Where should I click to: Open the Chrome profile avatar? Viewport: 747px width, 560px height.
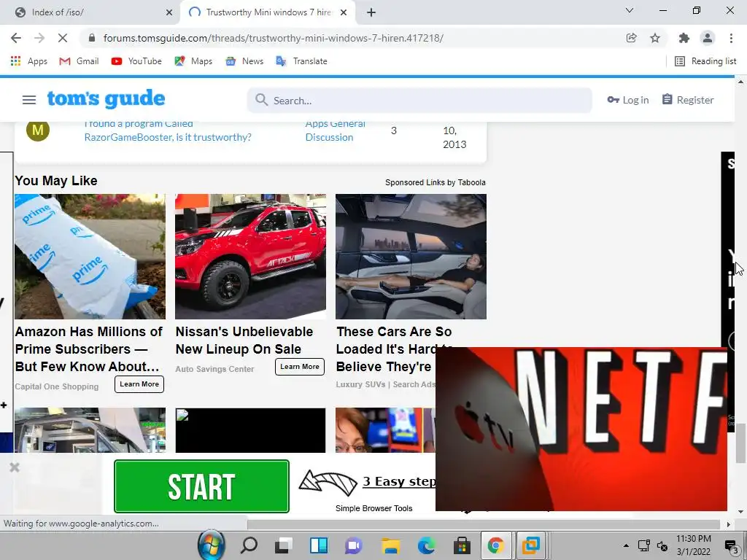[x=708, y=38]
